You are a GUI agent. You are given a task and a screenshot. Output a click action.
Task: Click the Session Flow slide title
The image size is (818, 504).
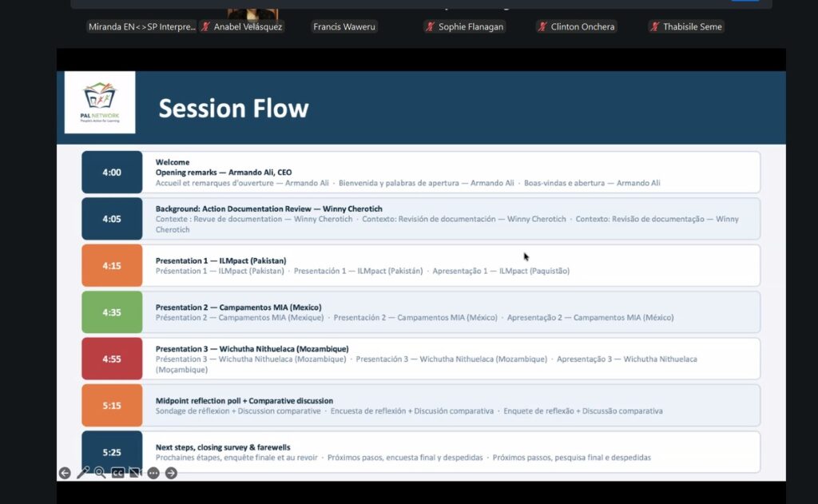coord(234,108)
